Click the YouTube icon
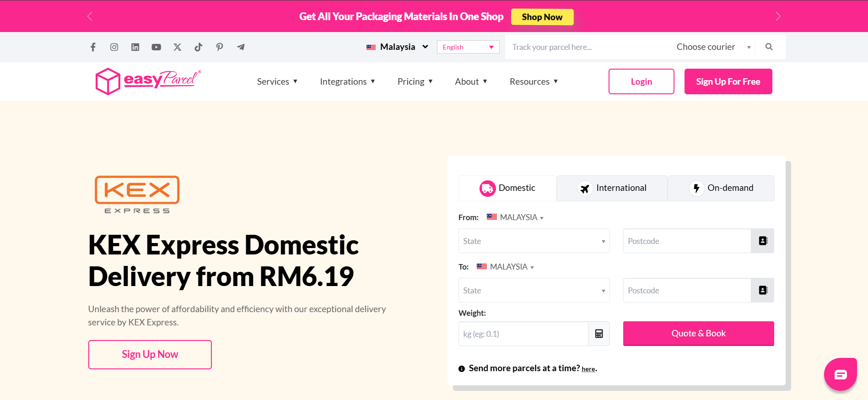 point(156,47)
